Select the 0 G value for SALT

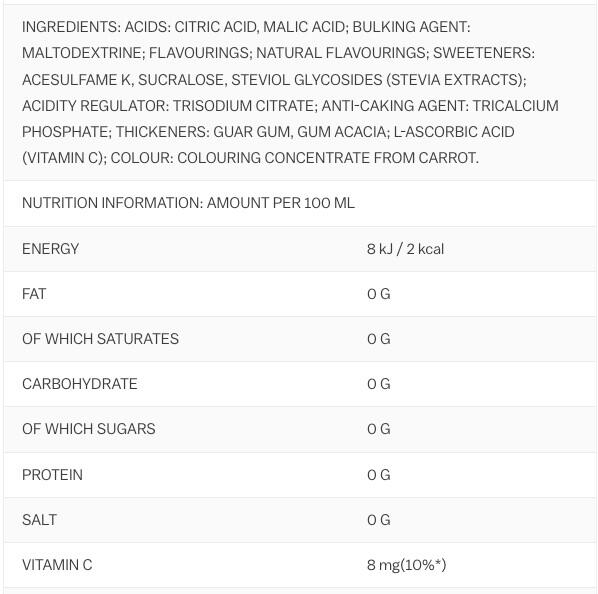click(x=379, y=520)
